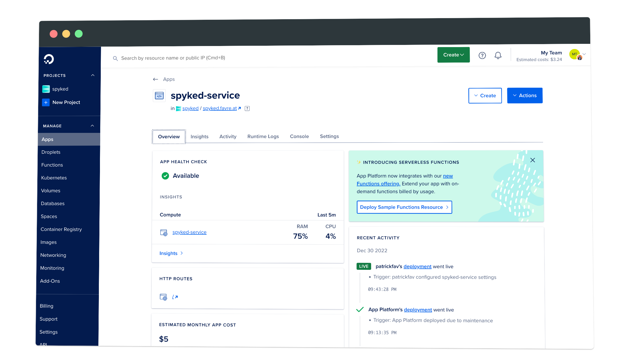Dismiss the serverless functions banner

(533, 160)
